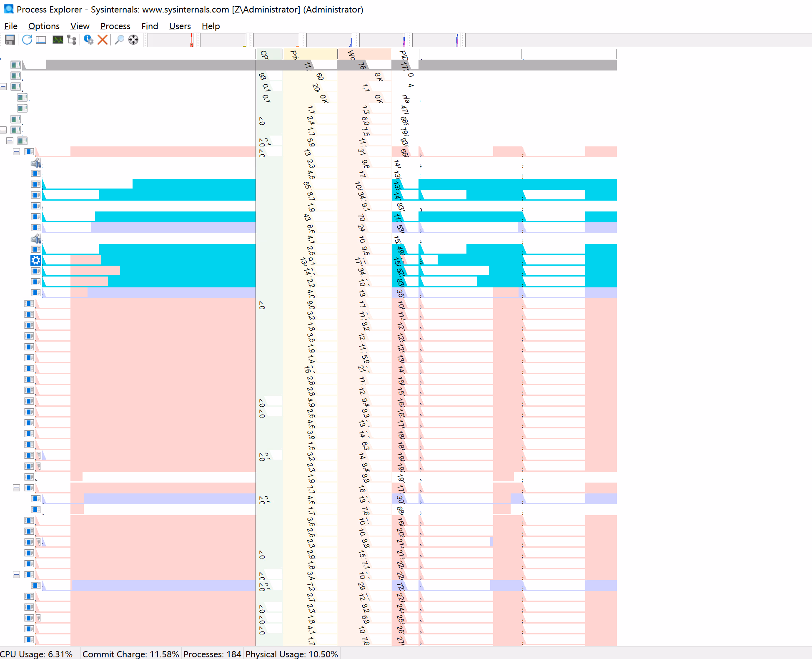Screen dimensions: 812x659
Task: Click the red X Kill Process icon
Action: coord(103,40)
